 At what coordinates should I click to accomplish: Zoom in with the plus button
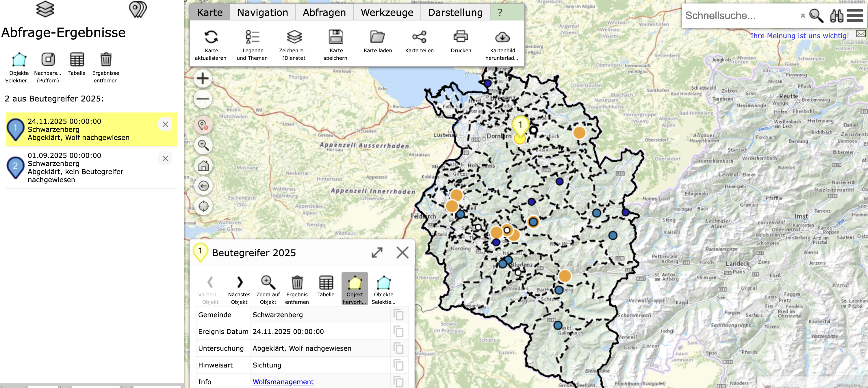[203, 79]
